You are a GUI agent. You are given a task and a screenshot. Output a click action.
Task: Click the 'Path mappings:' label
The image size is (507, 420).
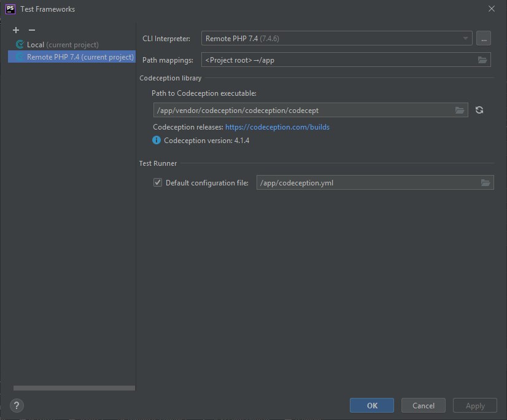168,60
